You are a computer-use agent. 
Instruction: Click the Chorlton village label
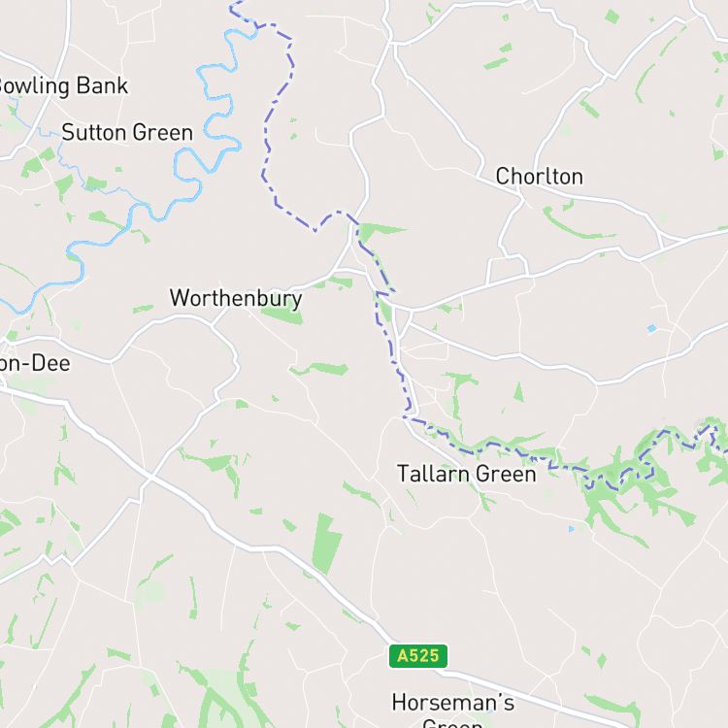pyautogui.click(x=539, y=177)
